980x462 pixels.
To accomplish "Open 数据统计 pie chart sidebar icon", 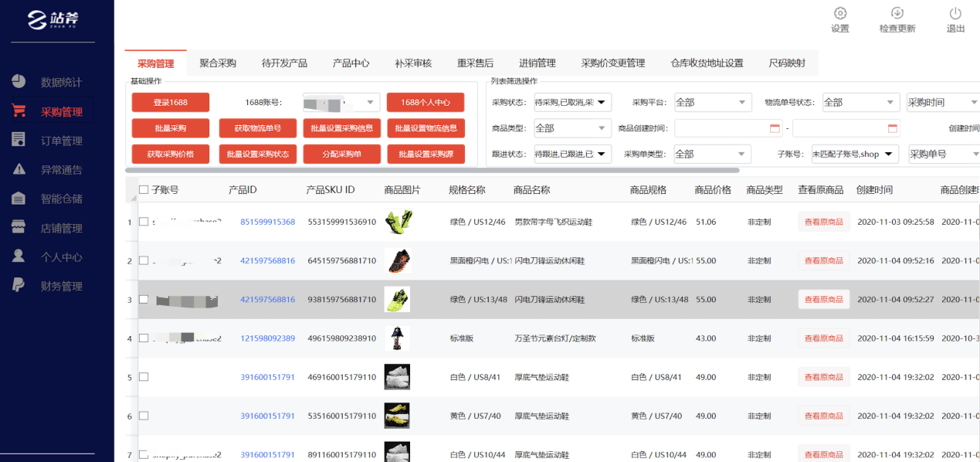I will [19, 82].
